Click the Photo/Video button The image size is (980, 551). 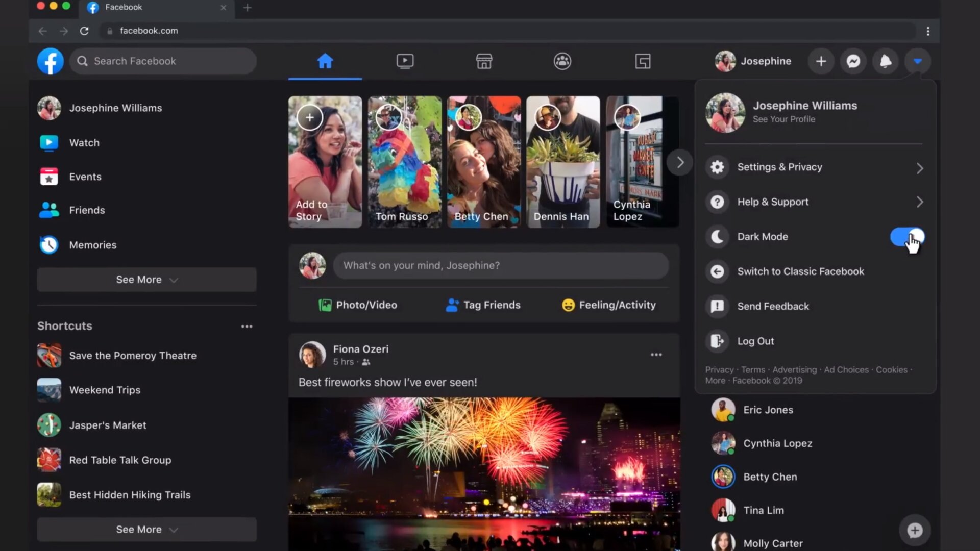click(x=358, y=305)
